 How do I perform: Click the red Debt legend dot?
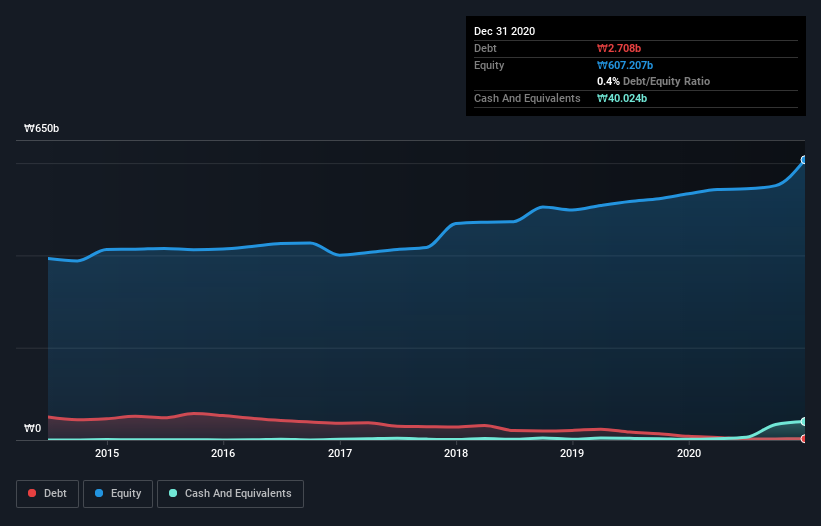[32, 493]
